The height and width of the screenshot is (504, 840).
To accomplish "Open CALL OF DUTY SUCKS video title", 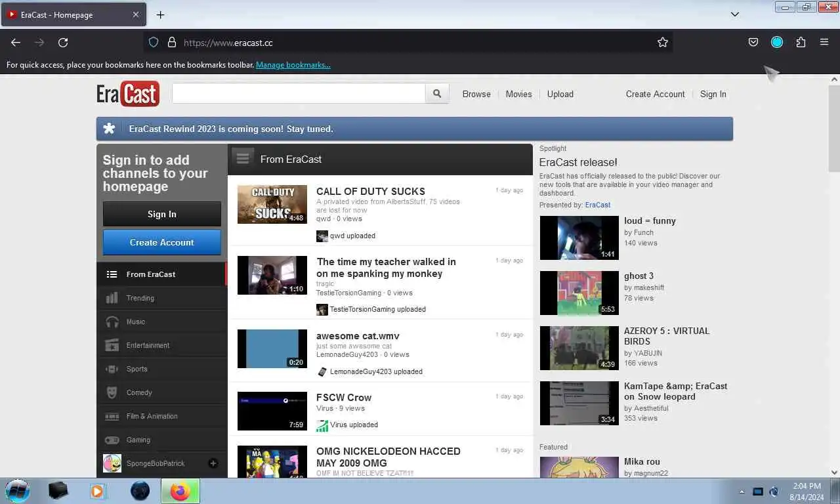I will point(371,191).
